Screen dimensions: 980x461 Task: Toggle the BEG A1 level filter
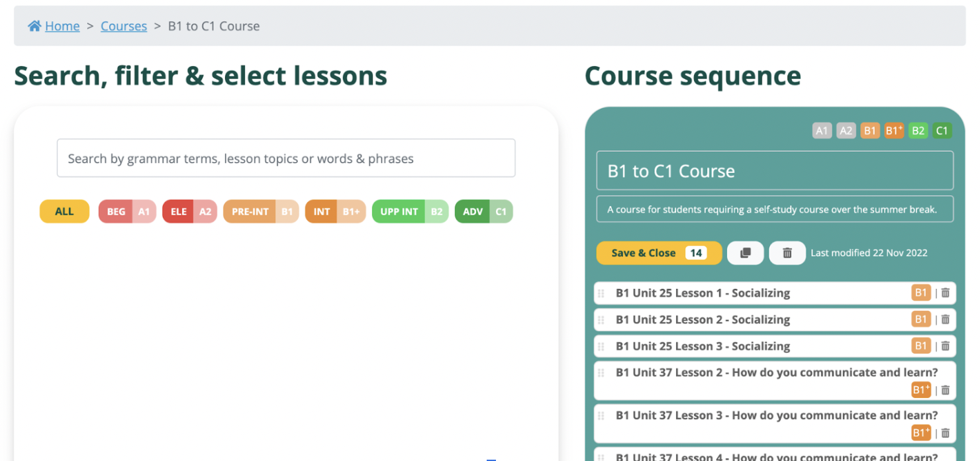(127, 212)
